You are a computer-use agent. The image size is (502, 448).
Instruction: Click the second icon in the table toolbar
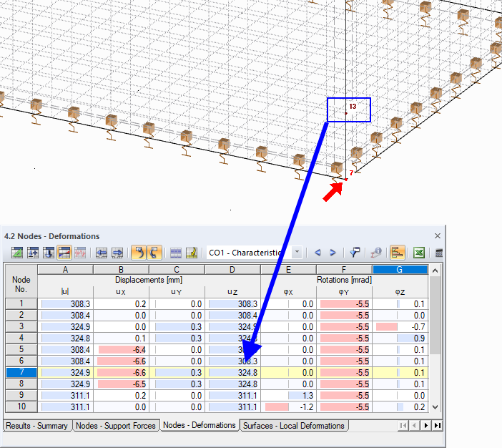point(33,253)
